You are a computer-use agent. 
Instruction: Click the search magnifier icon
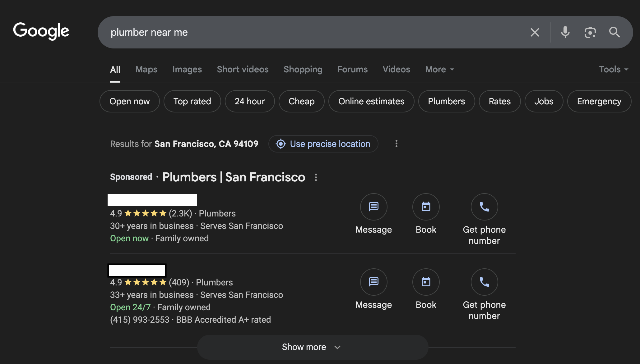click(x=614, y=32)
